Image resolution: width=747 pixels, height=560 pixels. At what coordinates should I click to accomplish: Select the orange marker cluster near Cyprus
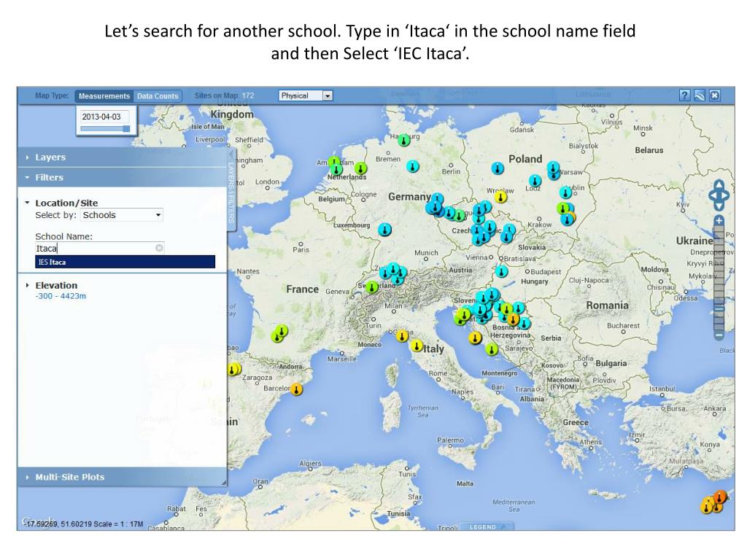tap(713, 502)
